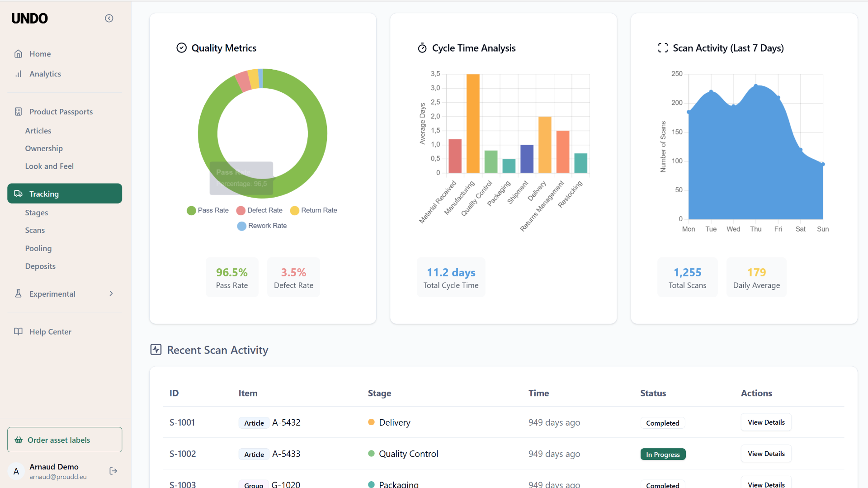
Task: Toggle Defect Rate legend swatch
Action: pos(241,210)
